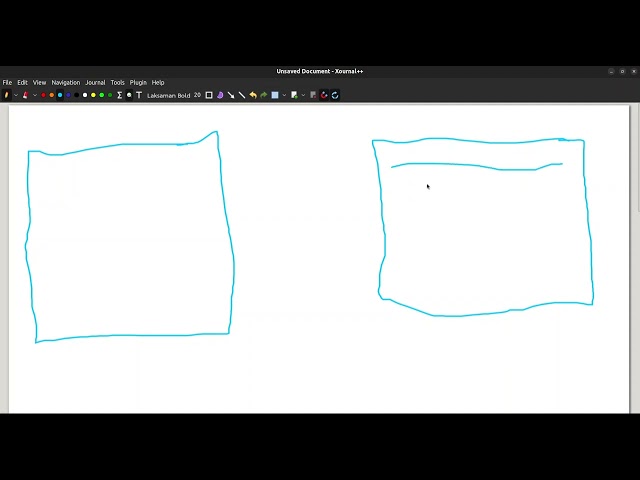640x480 pixels.
Task: Click the vertical scrollbar on the right
Action: pyautogui.click(x=638, y=159)
